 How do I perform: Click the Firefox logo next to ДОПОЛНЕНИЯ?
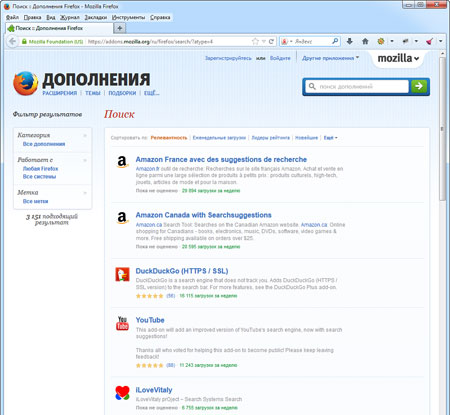coord(26,83)
